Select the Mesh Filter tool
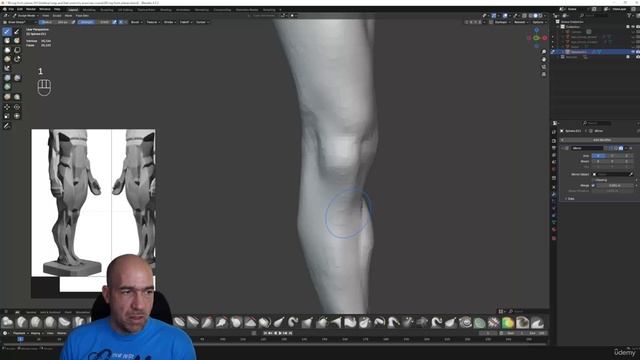The image size is (640, 360). (x=7, y=78)
